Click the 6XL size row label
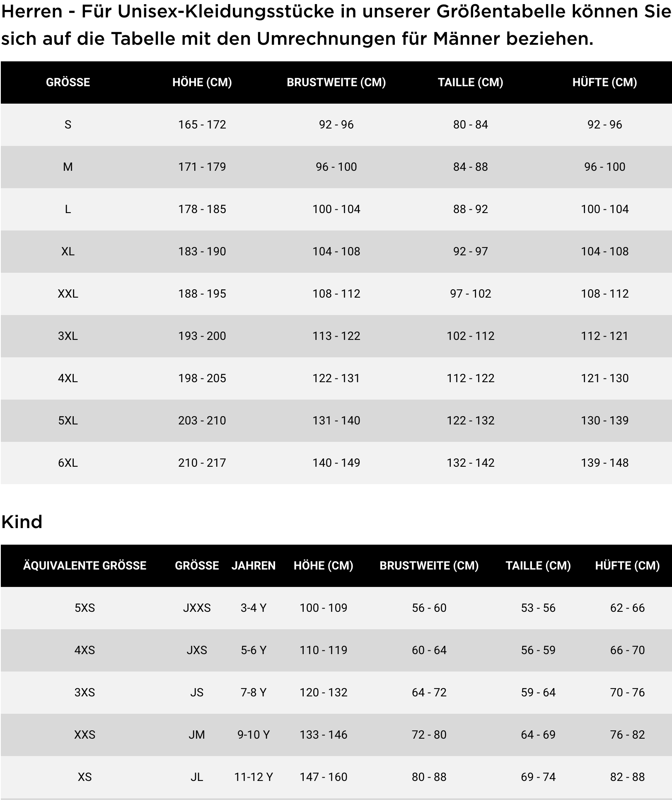672x800 pixels. pyautogui.click(x=68, y=463)
